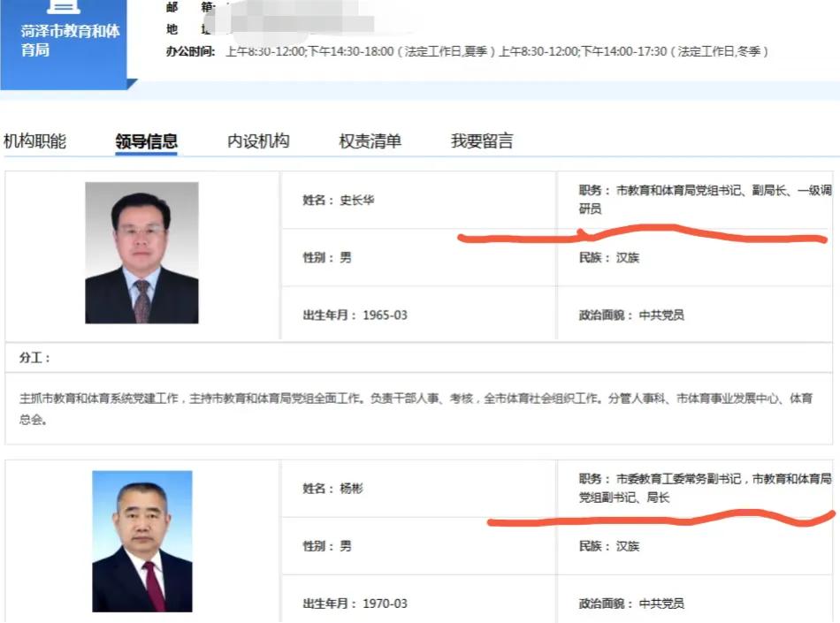This screenshot has width=840, height=623.
Task: Go to the 我要留言 tab
Action: pos(482,141)
